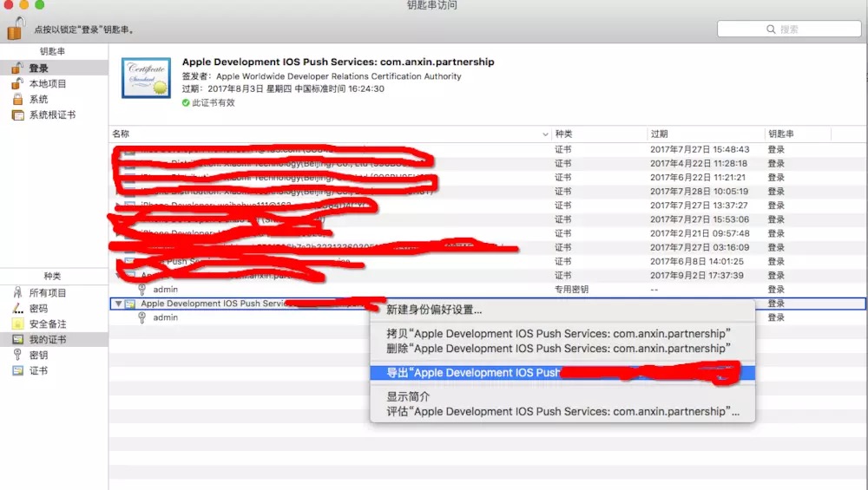The width and height of the screenshot is (868, 490).
Task: Sort by 种类 column header
Action: pyautogui.click(x=599, y=134)
